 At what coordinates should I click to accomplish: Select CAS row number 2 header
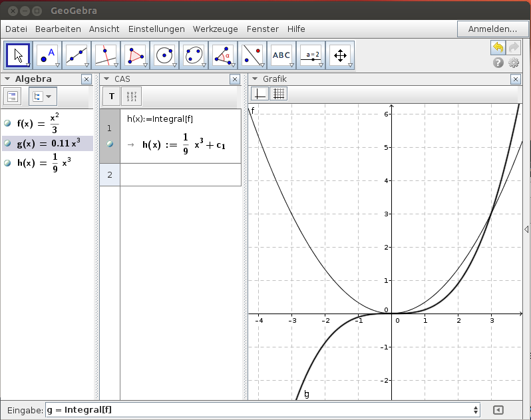point(110,175)
